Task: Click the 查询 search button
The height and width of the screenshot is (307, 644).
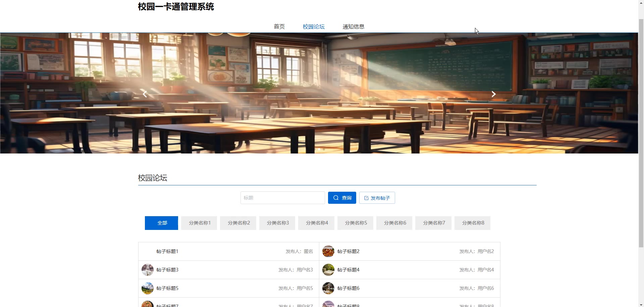Action: (342, 198)
